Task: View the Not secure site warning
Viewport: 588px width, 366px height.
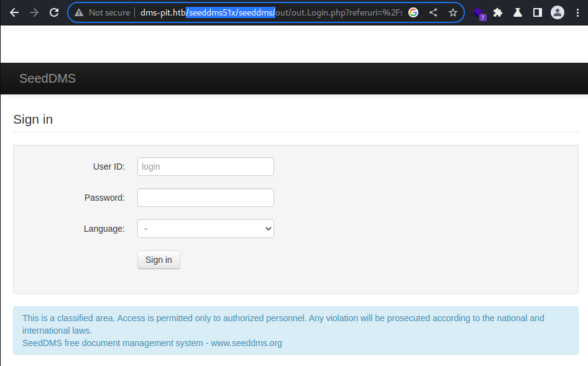Action: pos(103,13)
